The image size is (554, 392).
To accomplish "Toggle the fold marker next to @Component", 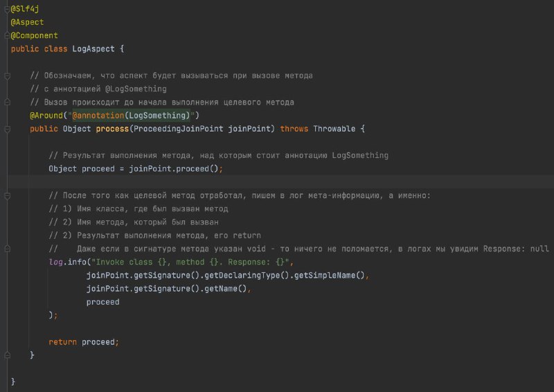I will coord(7,35).
